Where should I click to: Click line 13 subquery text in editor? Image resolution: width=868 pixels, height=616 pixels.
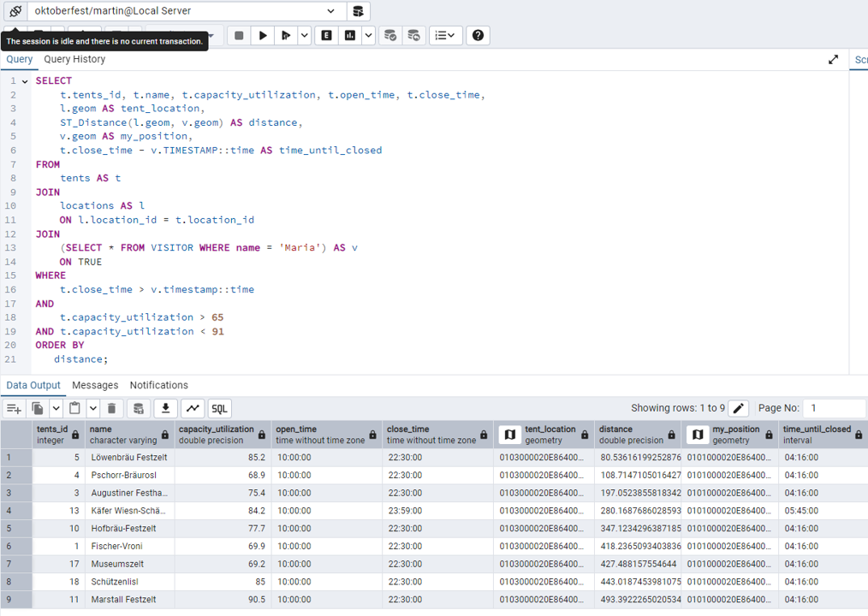[209, 248]
